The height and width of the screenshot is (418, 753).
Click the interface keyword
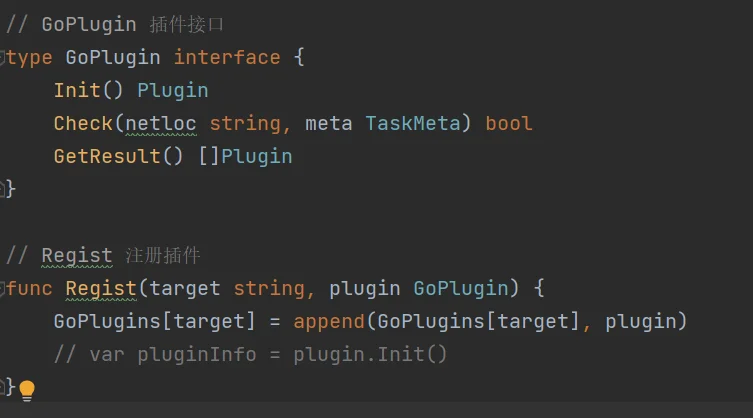(227, 58)
